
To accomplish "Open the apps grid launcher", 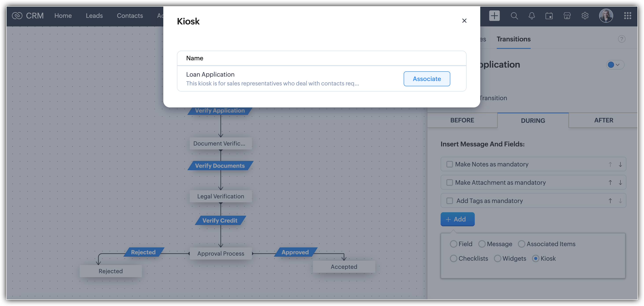I will point(627,16).
